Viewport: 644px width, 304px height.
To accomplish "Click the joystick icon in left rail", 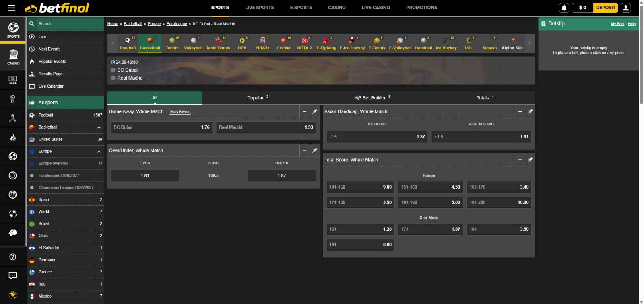I will point(13,118).
